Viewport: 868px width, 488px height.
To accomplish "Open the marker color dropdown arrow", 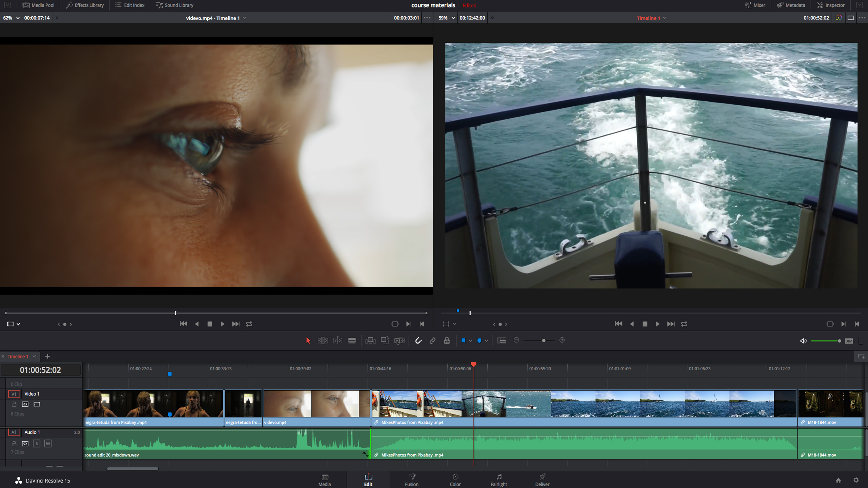I will 486,341.
